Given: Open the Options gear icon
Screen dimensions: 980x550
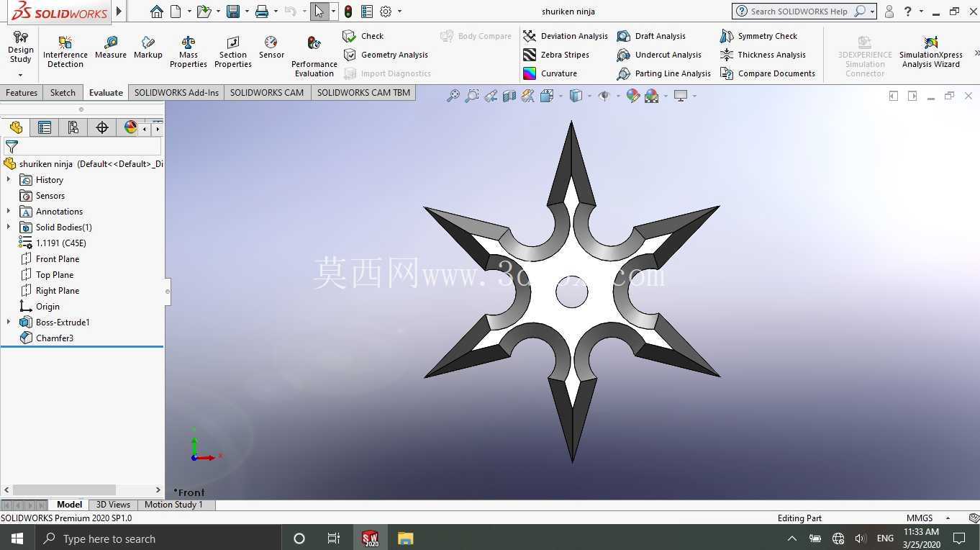Looking at the screenshot, I should (x=386, y=12).
